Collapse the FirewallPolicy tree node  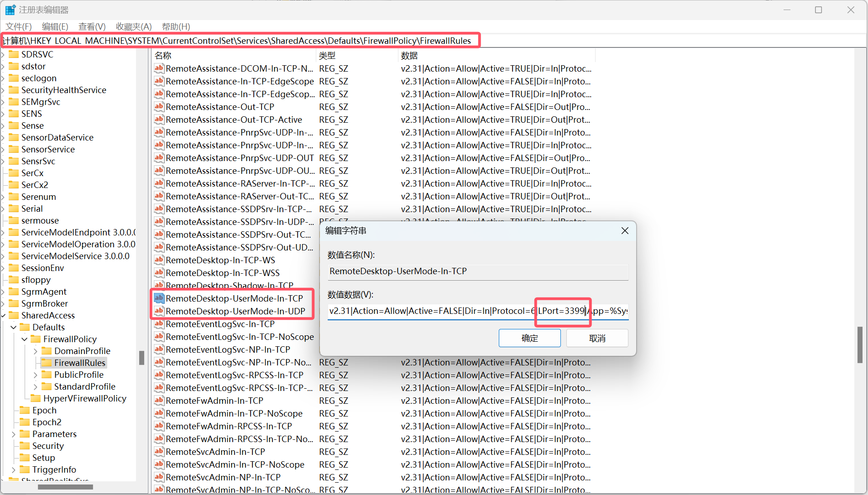click(x=25, y=339)
